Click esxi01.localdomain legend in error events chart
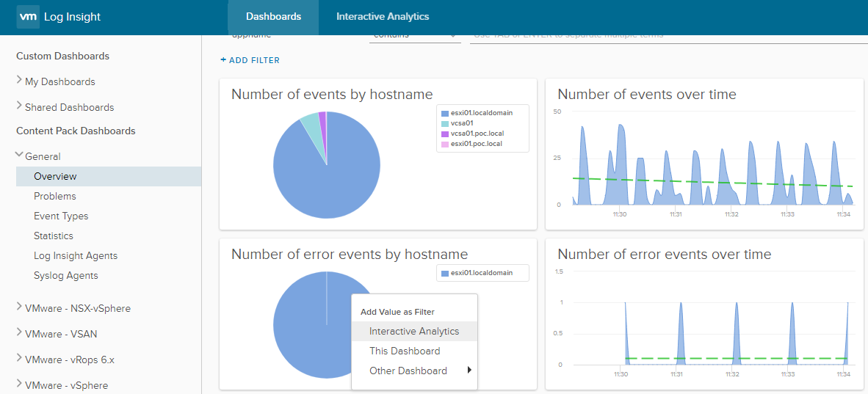The height and width of the screenshot is (394, 868). [x=477, y=273]
